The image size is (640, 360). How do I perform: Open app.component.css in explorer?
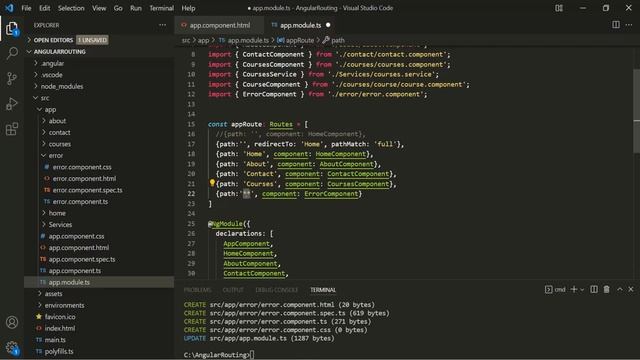76,236
